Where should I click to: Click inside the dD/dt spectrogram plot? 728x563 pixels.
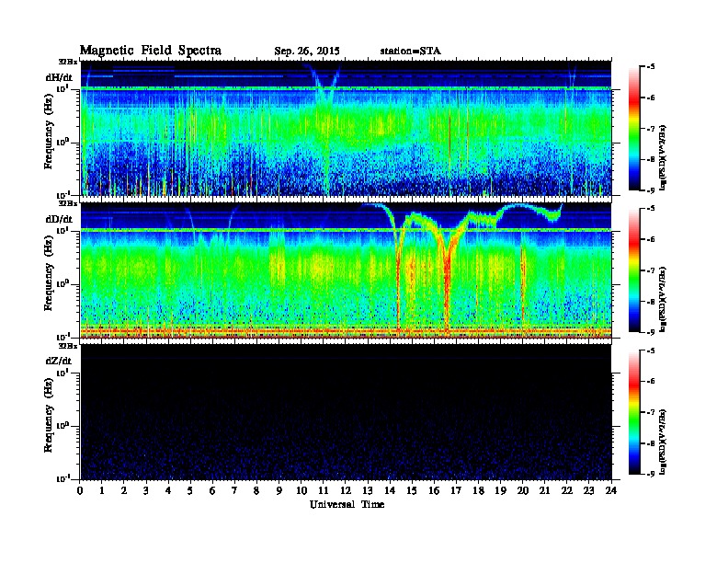[346, 270]
